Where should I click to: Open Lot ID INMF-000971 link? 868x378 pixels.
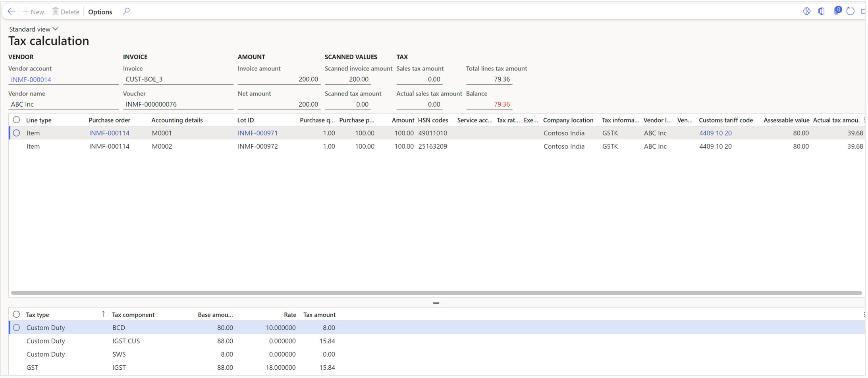258,133
